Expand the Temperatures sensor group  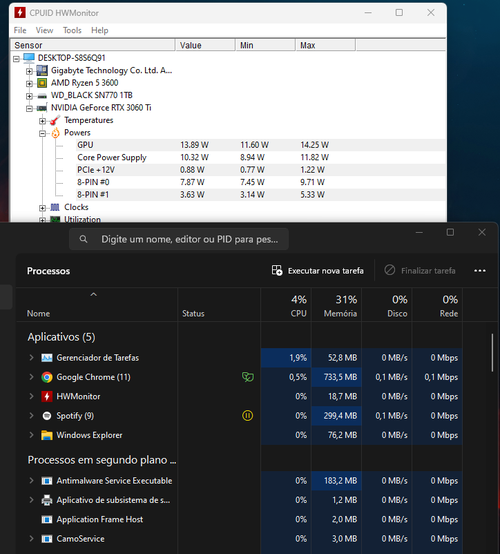tap(42, 121)
